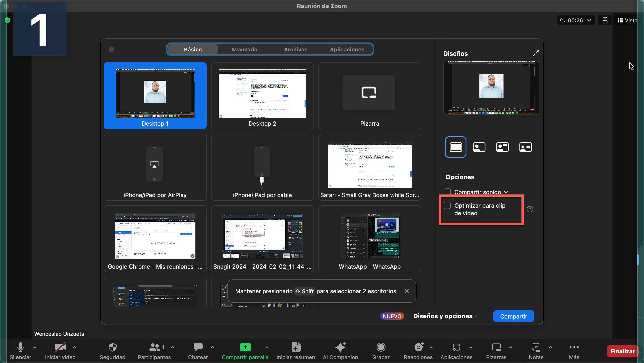The height and width of the screenshot is (363, 644).
Task: Expand the Diseños preview with arrows icon
Action: click(x=536, y=53)
